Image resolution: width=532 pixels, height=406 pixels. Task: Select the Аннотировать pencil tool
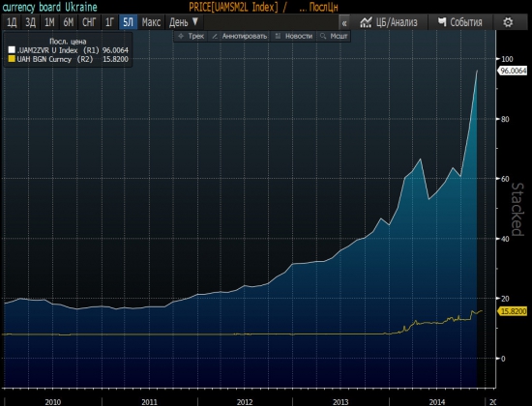coord(240,36)
